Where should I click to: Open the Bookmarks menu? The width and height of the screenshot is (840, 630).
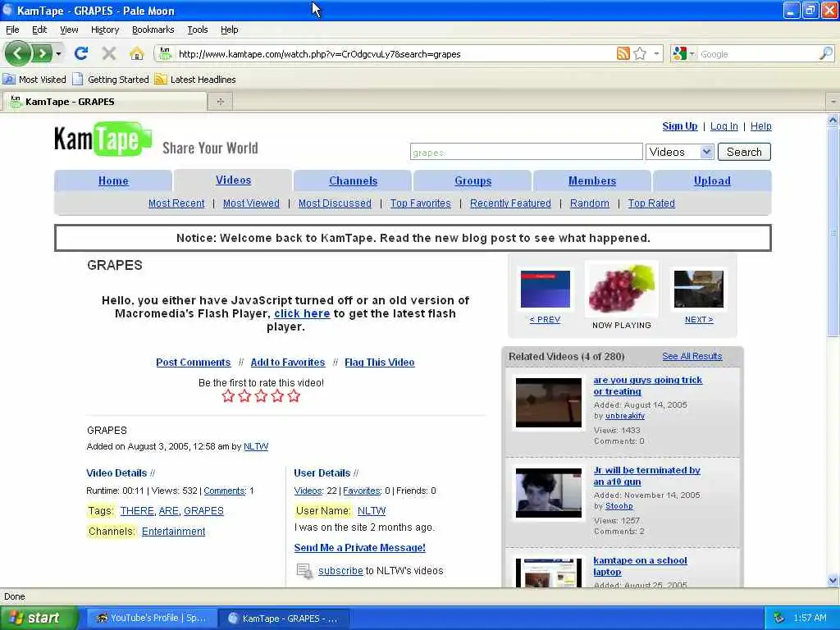pyautogui.click(x=153, y=30)
